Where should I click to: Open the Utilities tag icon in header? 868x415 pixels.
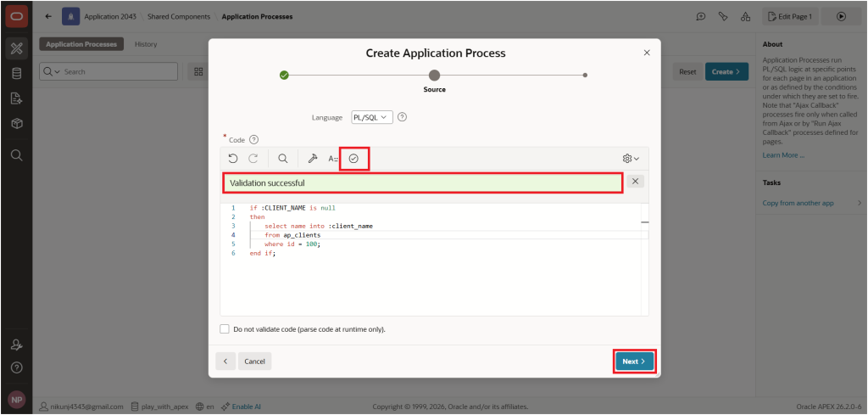[722, 17]
